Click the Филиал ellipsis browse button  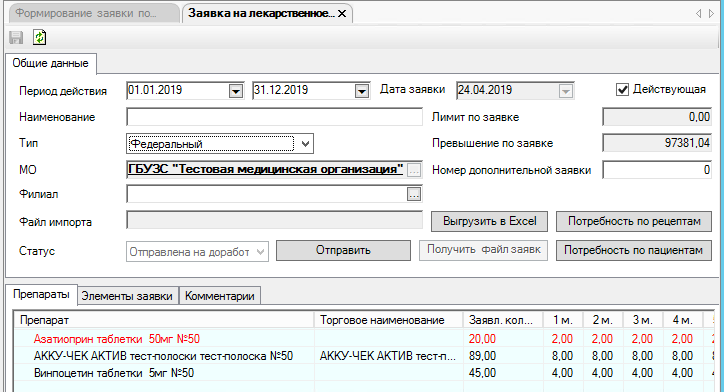point(414,194)
